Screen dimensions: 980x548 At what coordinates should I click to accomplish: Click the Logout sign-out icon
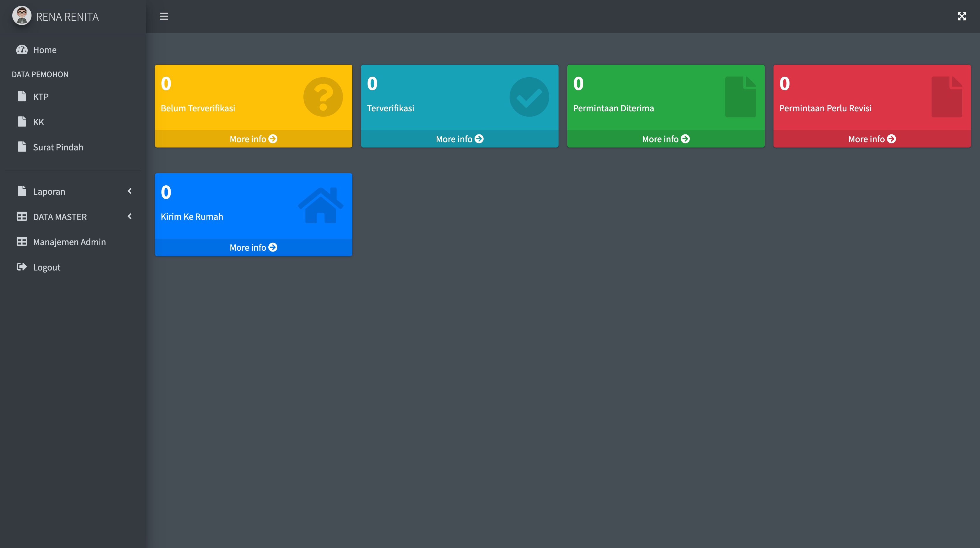tap(22, 267)
